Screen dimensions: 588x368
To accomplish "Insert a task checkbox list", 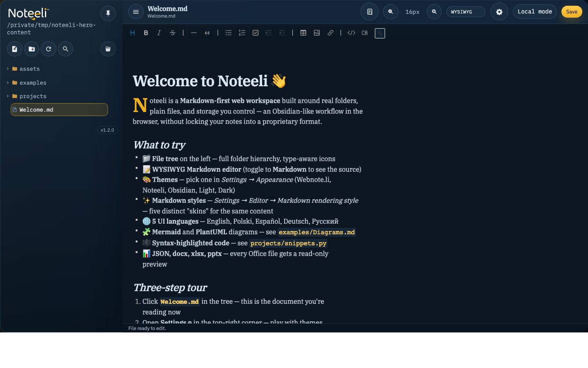I will click(x=256, y=33).
